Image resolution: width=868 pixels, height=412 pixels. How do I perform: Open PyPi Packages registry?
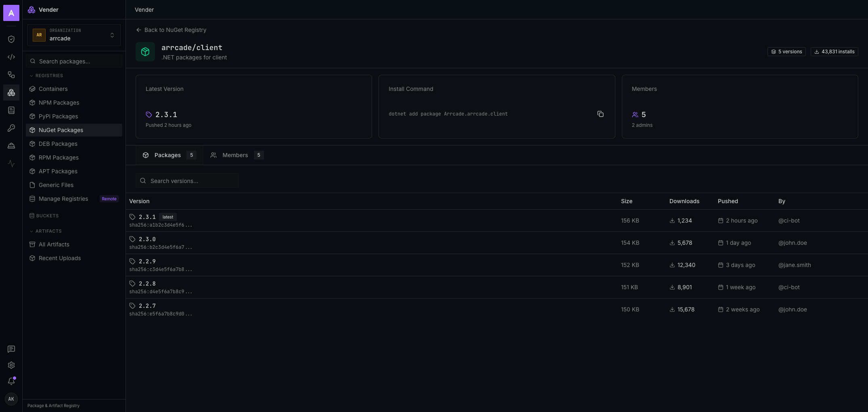(74, 116)
